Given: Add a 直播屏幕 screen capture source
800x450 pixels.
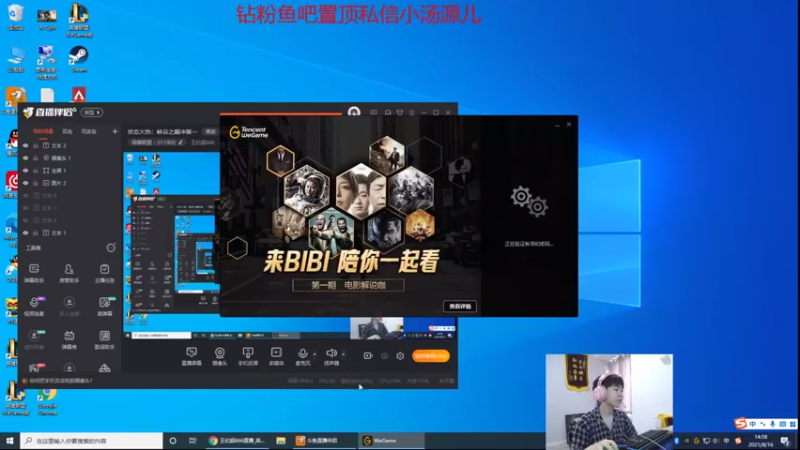Looking at the screenshot, I should [x=191, y=356].
